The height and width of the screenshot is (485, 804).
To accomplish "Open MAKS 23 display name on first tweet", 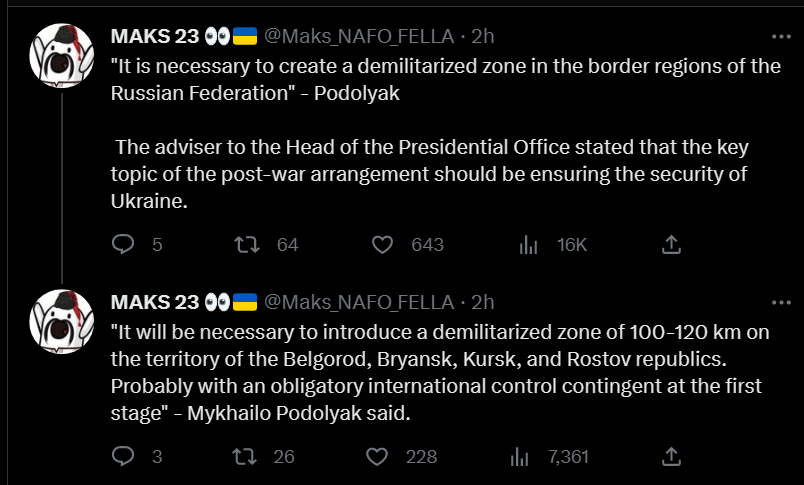I will pyautogui.click(x=155, y=36).
